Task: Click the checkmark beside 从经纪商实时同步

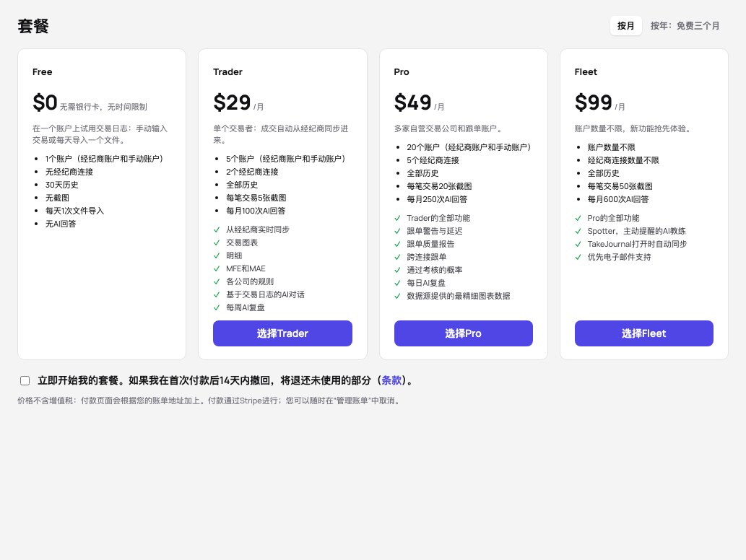Action: tap(217, 229)
